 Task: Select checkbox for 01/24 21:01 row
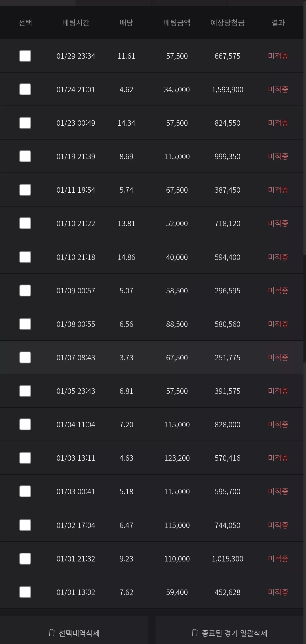pos(25,89)
